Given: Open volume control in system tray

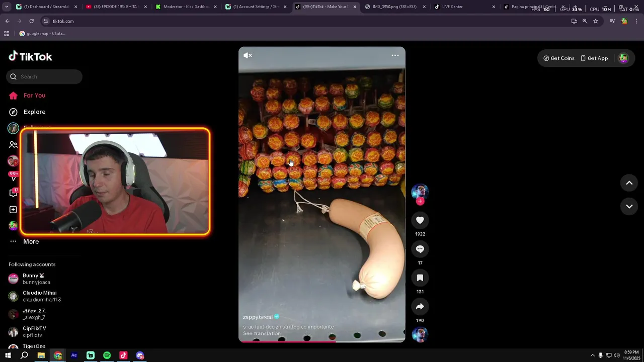Looking at the screenshot, I should tap(617, 355).
